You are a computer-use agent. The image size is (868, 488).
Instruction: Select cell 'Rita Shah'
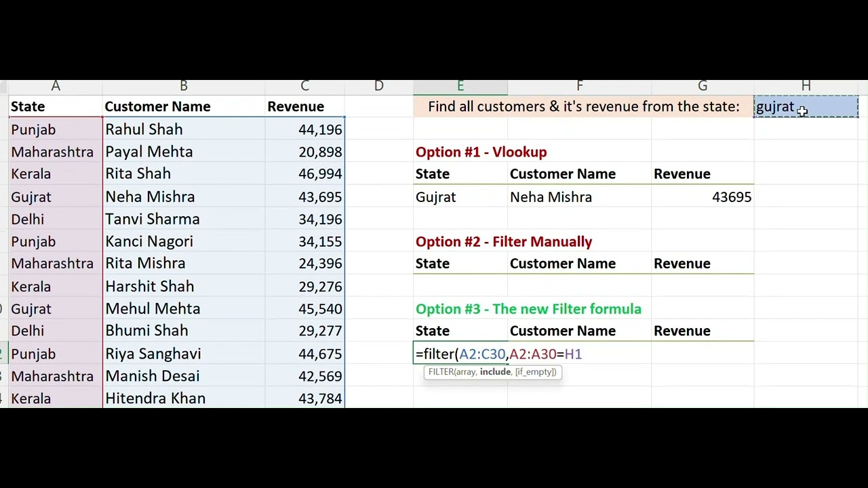tap(183, 174)
